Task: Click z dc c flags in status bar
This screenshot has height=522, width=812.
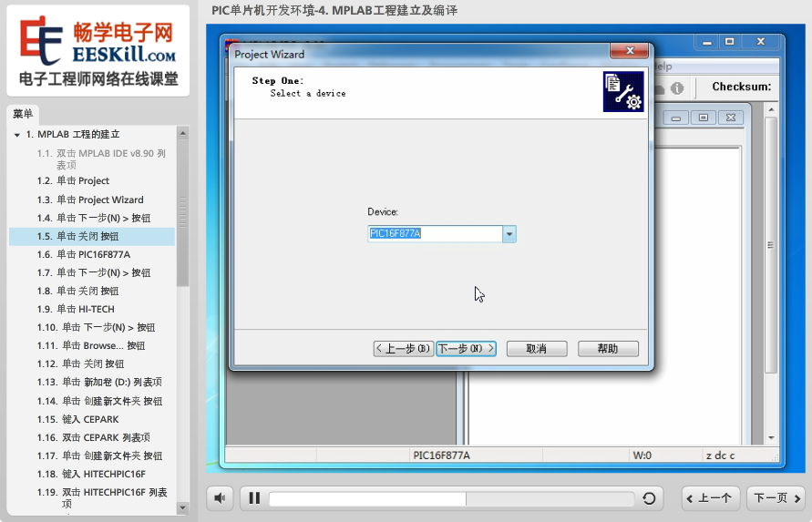Action: 720,455
